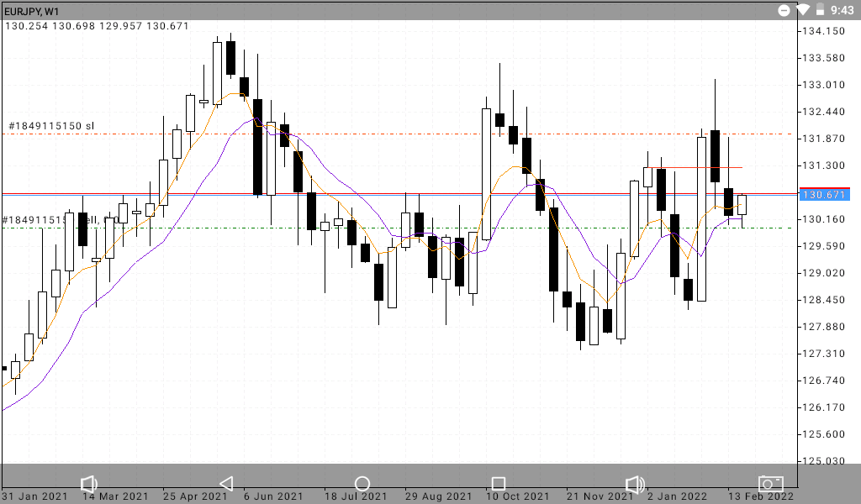This screenshot has width=861, height=504.
Task: Tap the Wi-Fi signal status icon
Action: pyautogui.click(x=803, y=10)
